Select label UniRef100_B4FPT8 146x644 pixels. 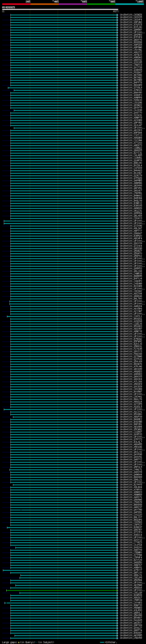[x=131, y=82]
